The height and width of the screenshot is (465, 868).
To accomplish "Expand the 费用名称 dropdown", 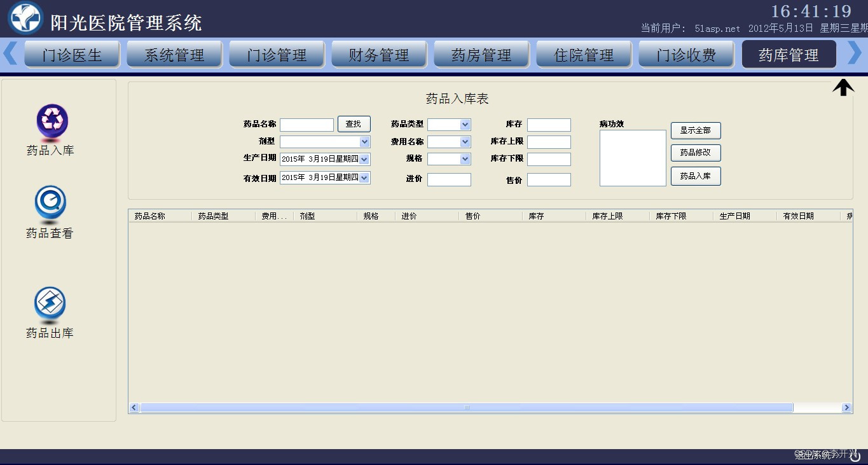I will pos(465,142).
